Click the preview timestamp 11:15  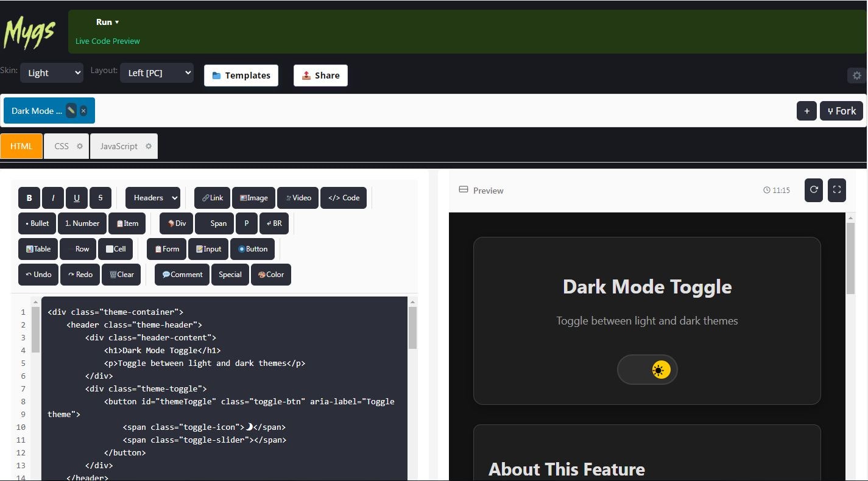pos(777,191)
